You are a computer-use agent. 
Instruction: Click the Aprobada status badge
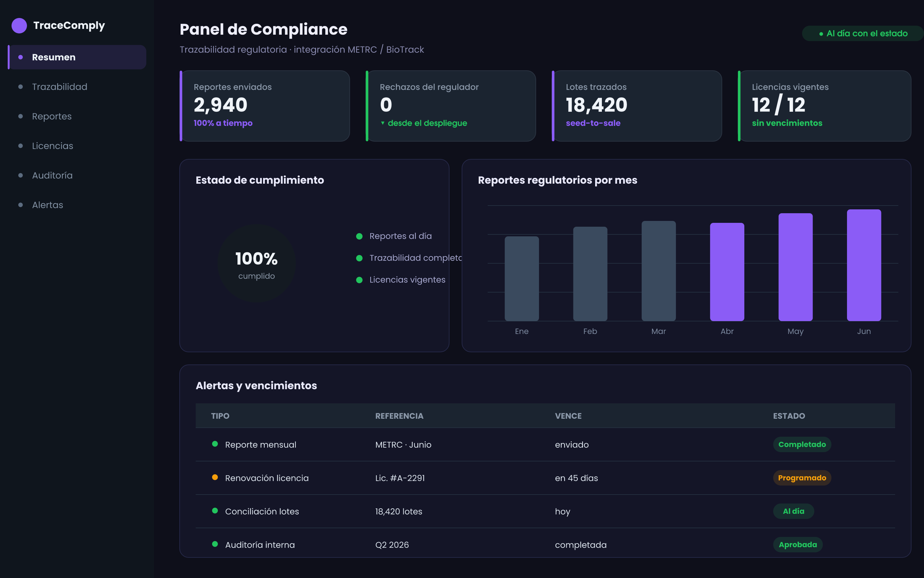(x=798, y=545)
